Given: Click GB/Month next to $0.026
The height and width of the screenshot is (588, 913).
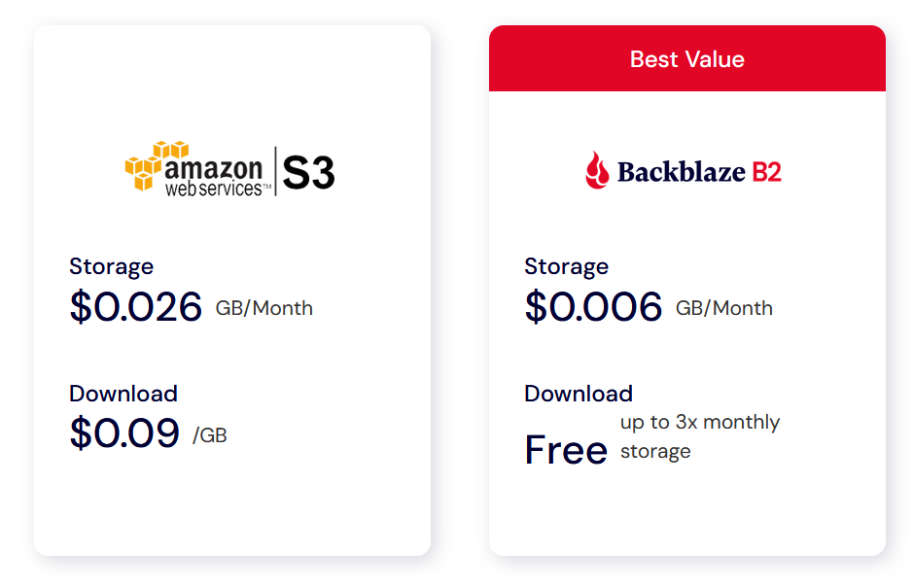Looking at the screenshot, I should 263,309.
